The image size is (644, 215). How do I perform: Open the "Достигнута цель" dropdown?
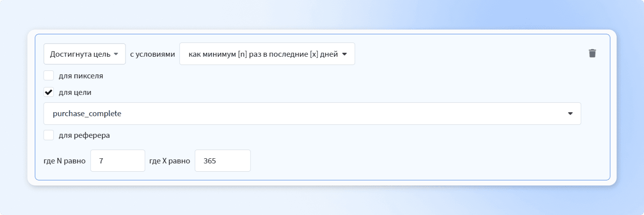(84, 54)
